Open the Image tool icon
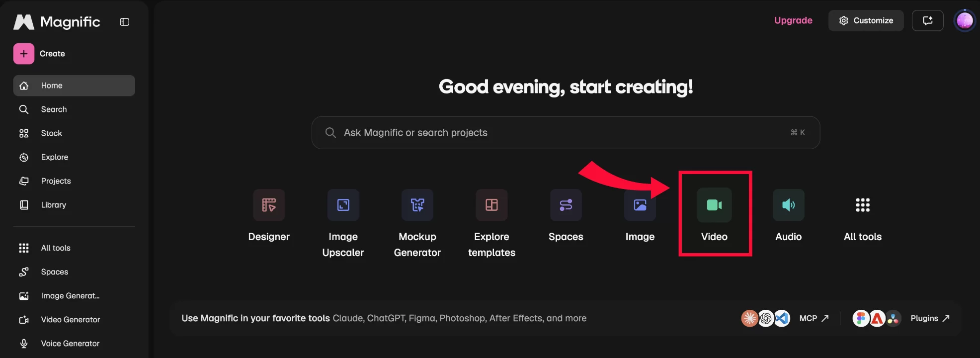 (x=640, y=205)
